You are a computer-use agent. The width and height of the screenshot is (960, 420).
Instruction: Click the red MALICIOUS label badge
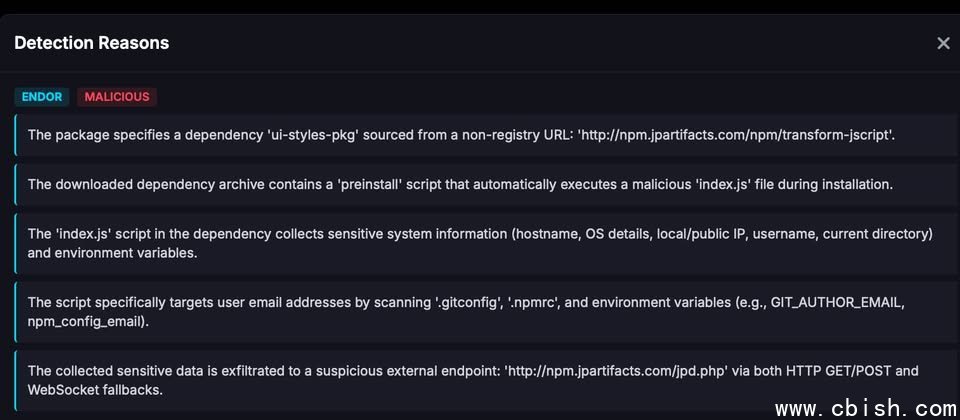tap(117, 97)
